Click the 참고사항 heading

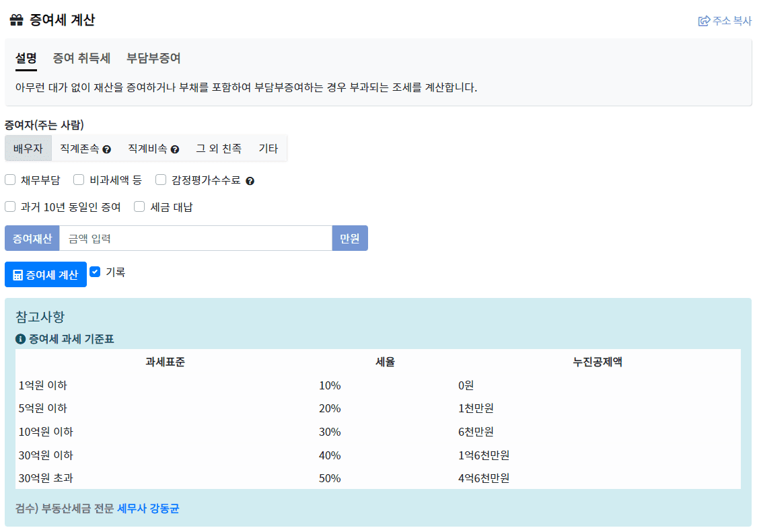[40, 317]
